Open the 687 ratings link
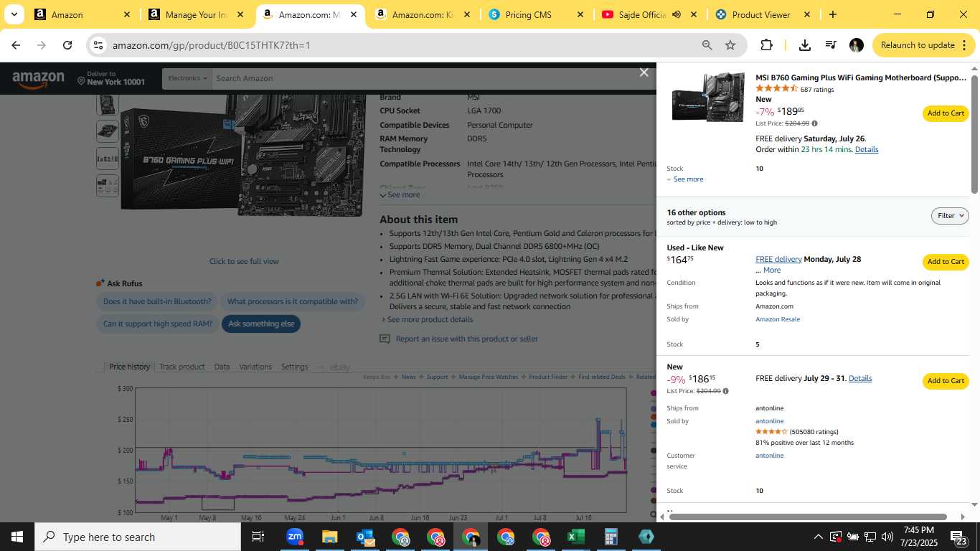 coord(817,90)
